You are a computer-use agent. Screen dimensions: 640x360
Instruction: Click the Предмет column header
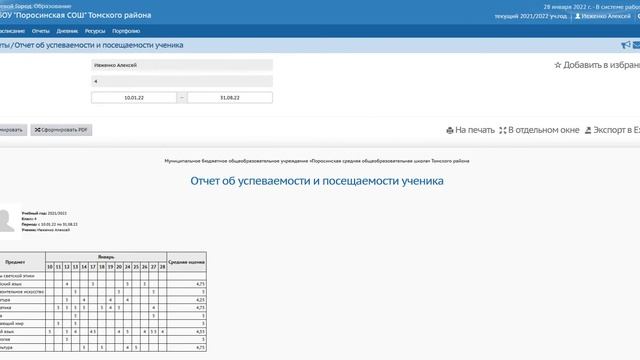coord(22,262)
